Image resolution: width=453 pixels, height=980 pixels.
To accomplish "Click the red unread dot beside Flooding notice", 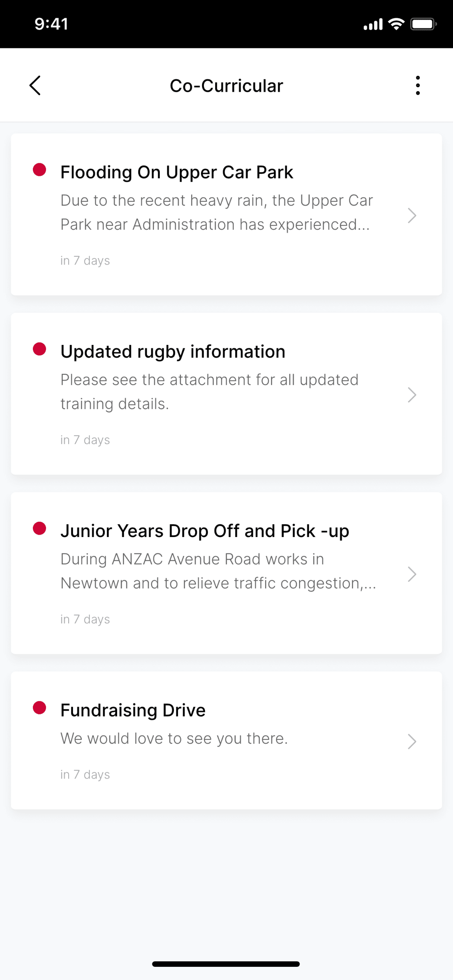I will click(40, 170).
